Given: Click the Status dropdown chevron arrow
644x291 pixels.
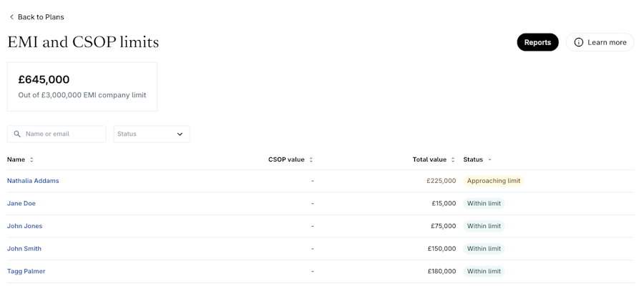Looking at the screenshot, I should tap(180, 134).
